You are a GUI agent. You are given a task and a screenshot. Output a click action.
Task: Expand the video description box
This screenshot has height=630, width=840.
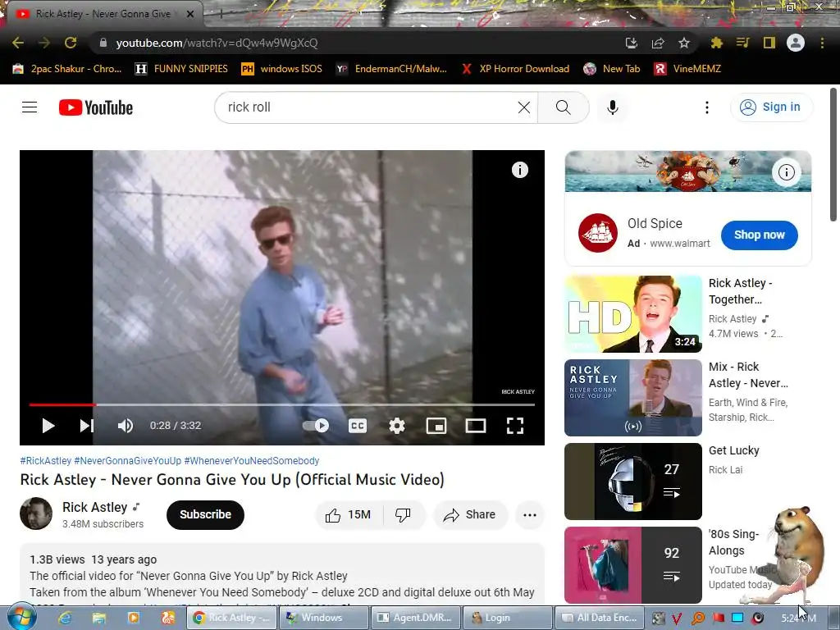pyautogui.click(x=282, y=576)
